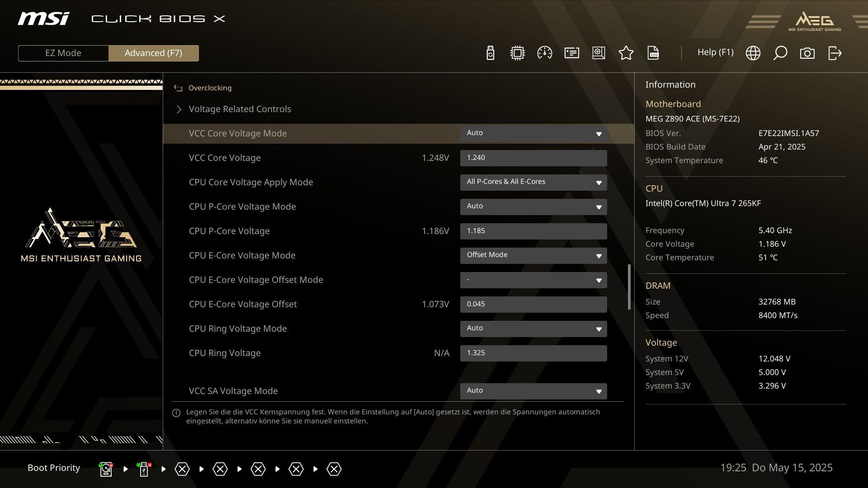Go back to Overclocking menu
Image resolution: width=868 pixels, height=488 pixels.
(209, 88)
